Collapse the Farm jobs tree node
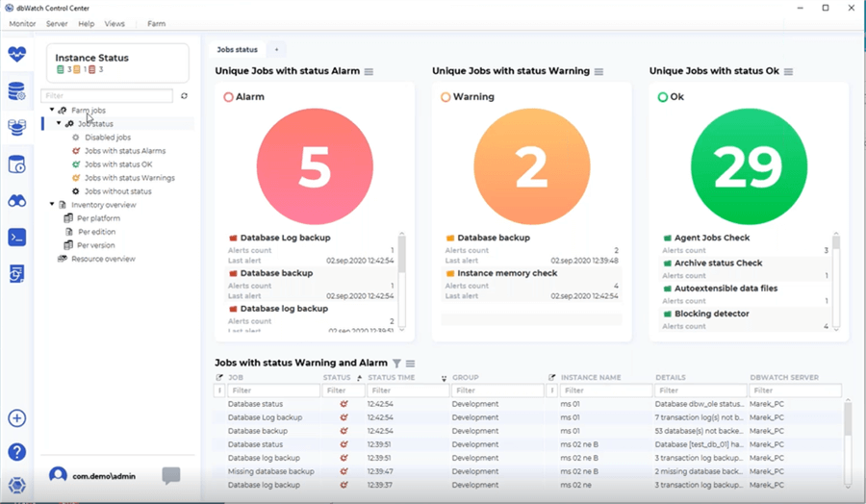This screenshot has width=866, height=504. point(52,110)
